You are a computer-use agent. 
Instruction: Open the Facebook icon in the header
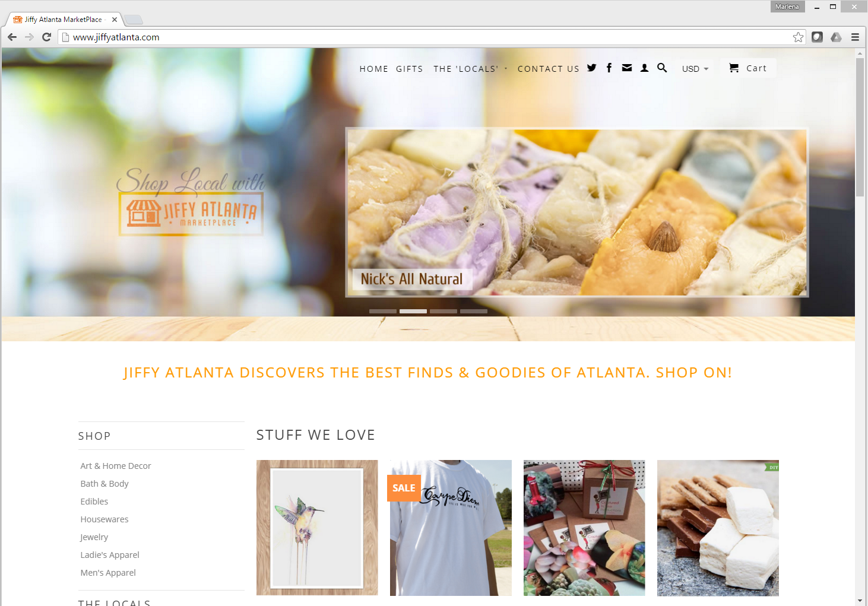click(x=609, y=68)
